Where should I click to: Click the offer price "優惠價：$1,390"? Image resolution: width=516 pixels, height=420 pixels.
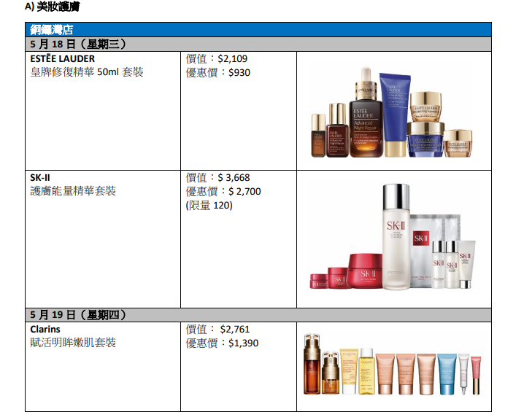[x=222, y=343]
